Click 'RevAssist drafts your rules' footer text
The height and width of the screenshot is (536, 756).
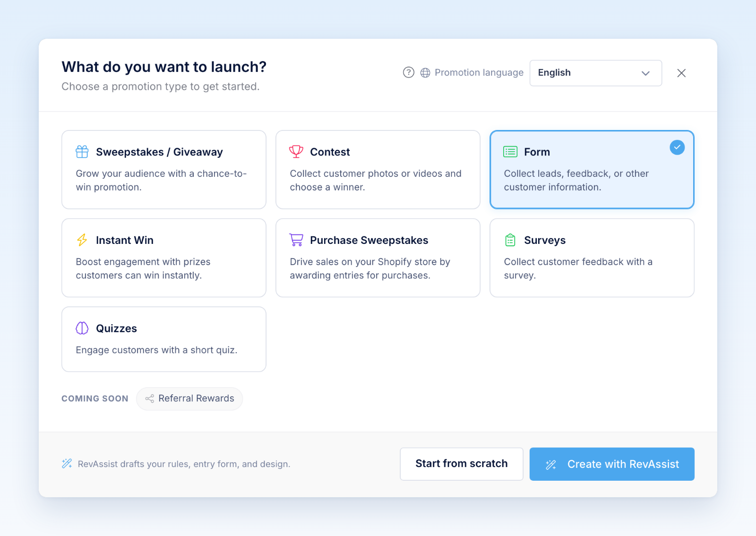[184, 464]
